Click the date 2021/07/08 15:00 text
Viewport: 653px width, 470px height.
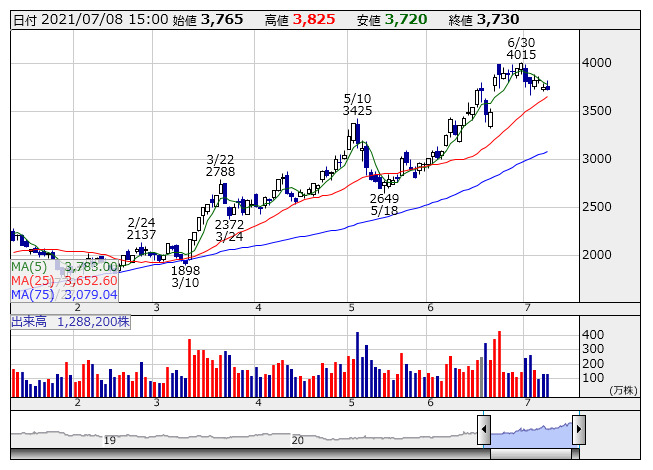click(x=105, y=20)
